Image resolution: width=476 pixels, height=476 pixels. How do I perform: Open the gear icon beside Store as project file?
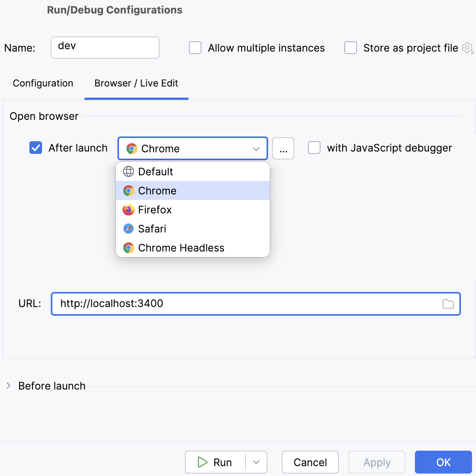(x=468, y=48)
